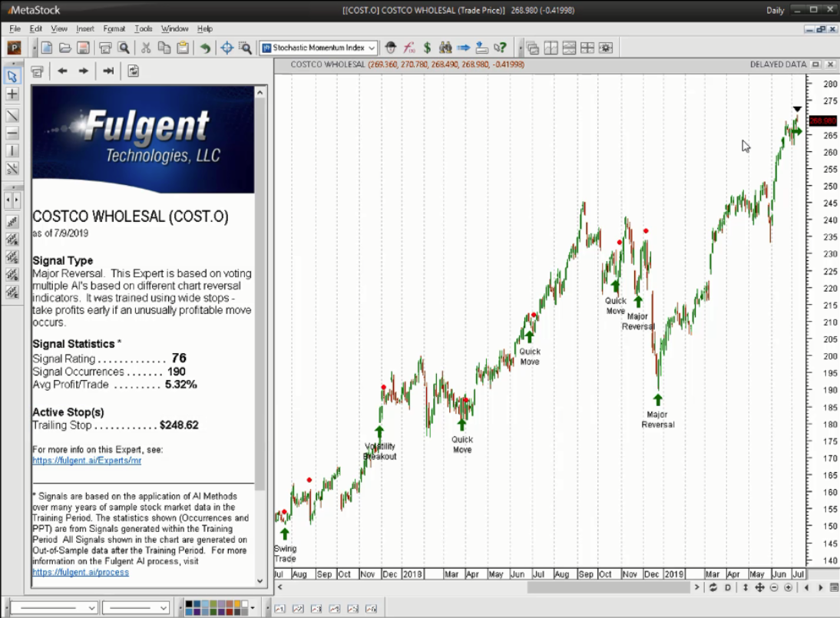Expand the color palette dropdown arrow

[x=253, y=608]
